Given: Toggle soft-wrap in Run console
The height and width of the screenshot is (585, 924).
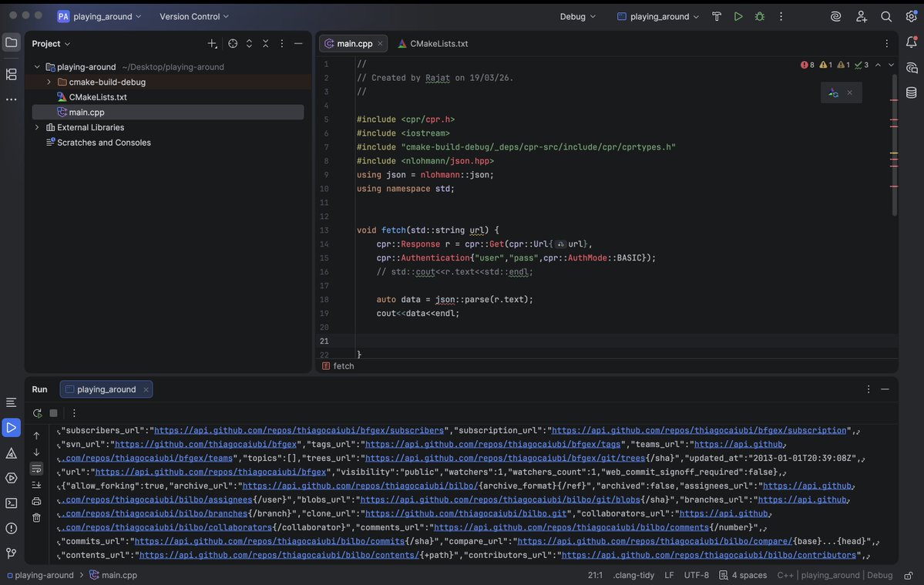Looking at the screenshot, I should click(x=36, y=469).
